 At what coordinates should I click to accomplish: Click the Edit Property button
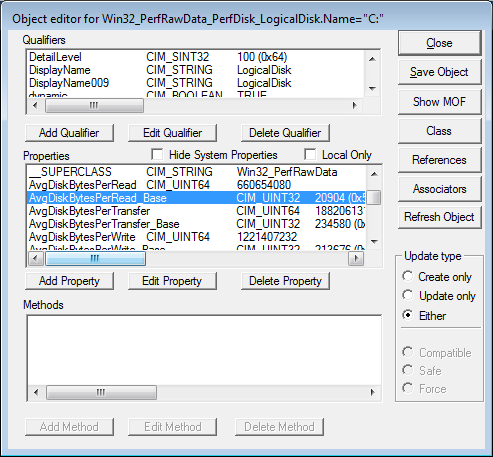point(172,281)
